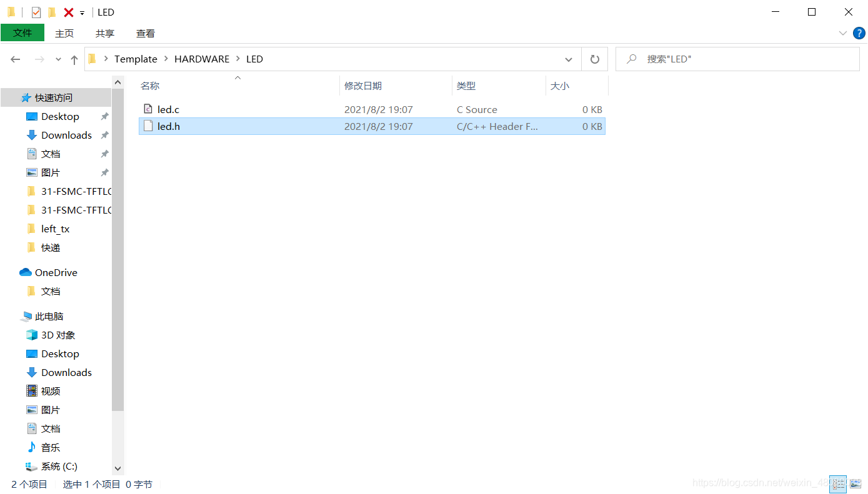
Task: Sort by the 名称 column header
Action: tap(150, 86)
